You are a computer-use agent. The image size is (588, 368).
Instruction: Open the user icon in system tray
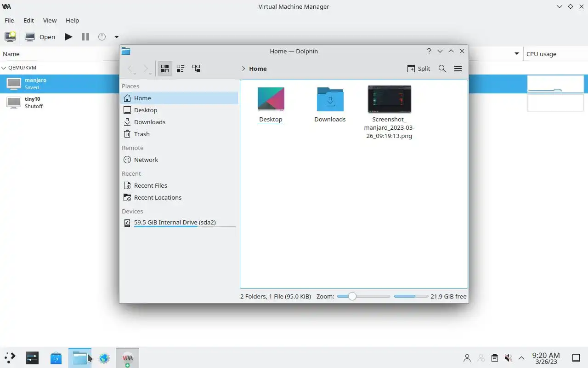tap(467, 358)
